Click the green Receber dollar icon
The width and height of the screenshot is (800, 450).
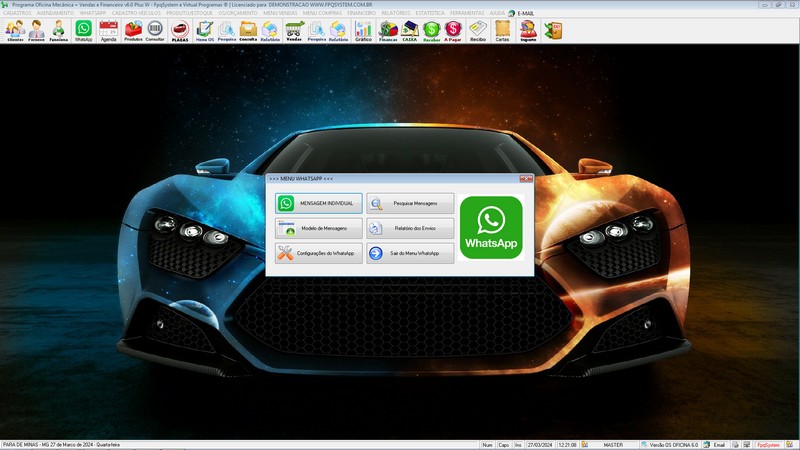click(x=431, y=31)
